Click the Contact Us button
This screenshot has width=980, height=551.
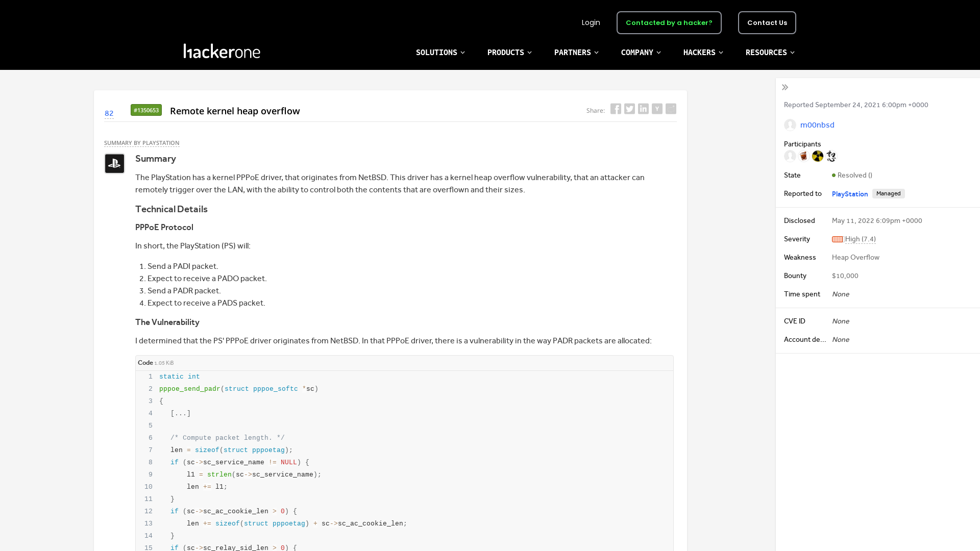[x=767, y=22]
